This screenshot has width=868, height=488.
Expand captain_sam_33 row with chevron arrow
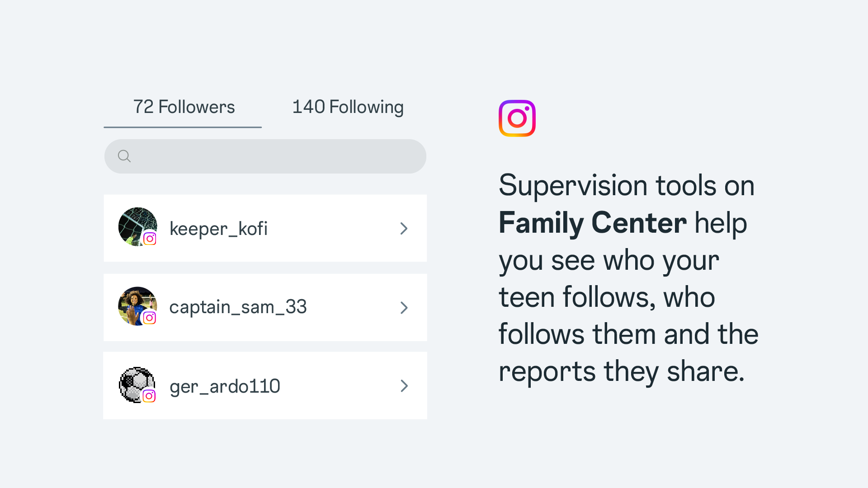[404, 308]
